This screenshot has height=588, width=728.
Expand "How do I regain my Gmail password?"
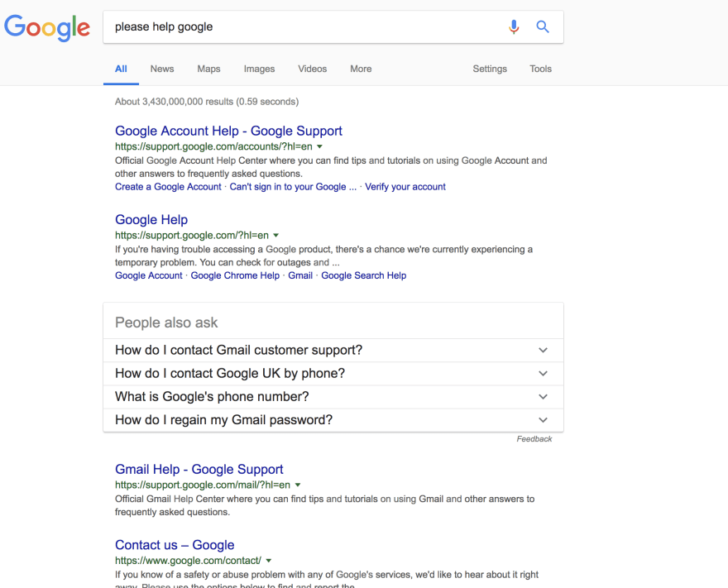(x=333, y=420)
